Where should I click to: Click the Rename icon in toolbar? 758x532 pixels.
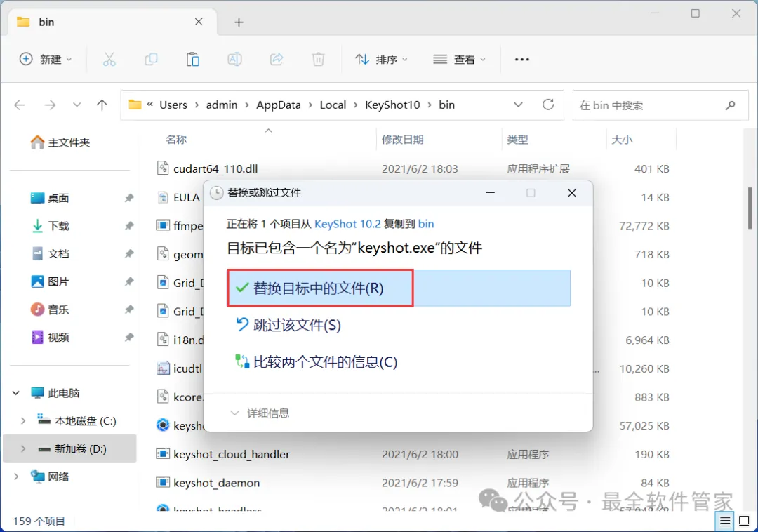pos(234,60)
